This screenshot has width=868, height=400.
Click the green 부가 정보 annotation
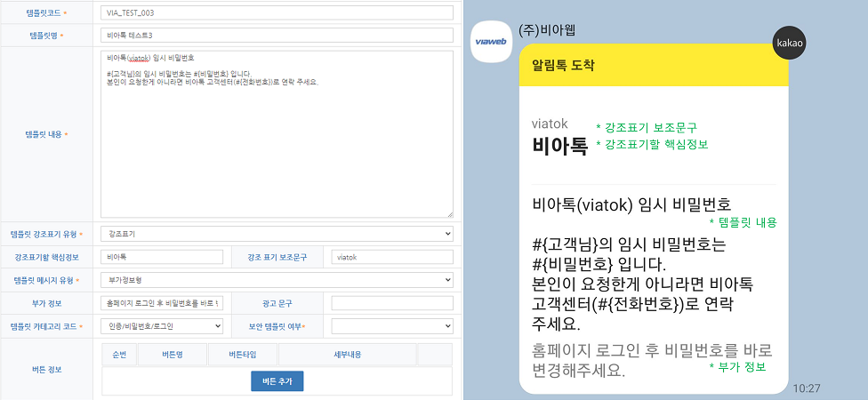[737, 367]
